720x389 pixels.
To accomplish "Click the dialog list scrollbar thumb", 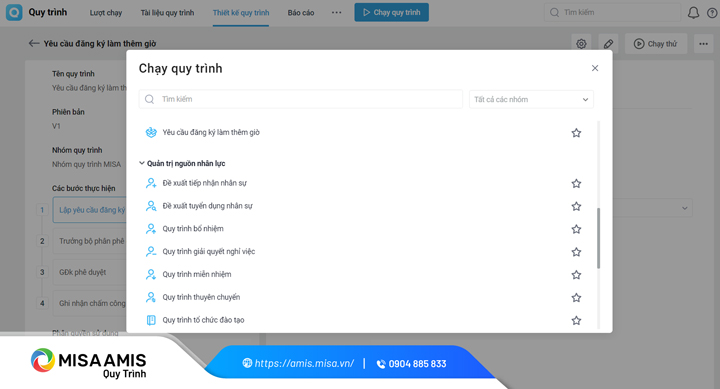I will point(598,238).
